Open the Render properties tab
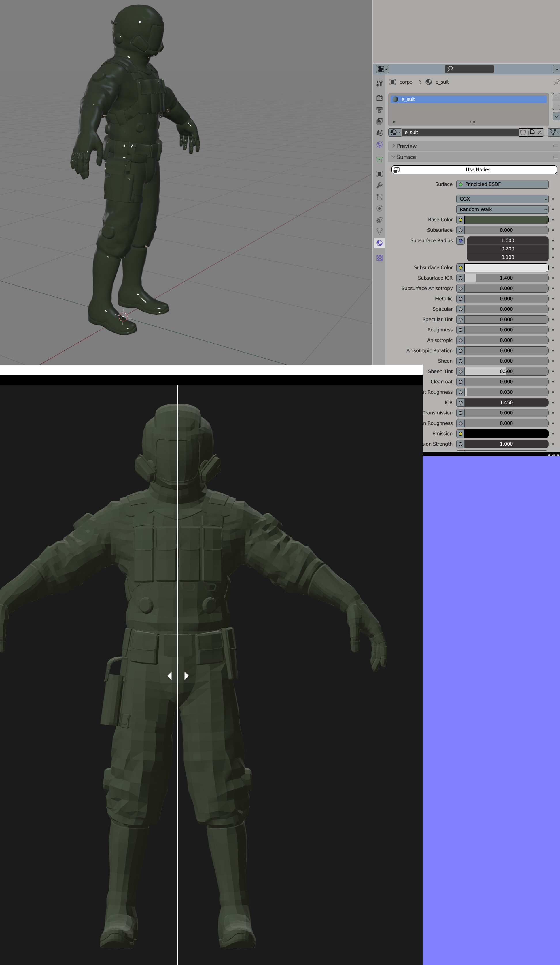This screenshot has width=560, height=965. [379, 98]
